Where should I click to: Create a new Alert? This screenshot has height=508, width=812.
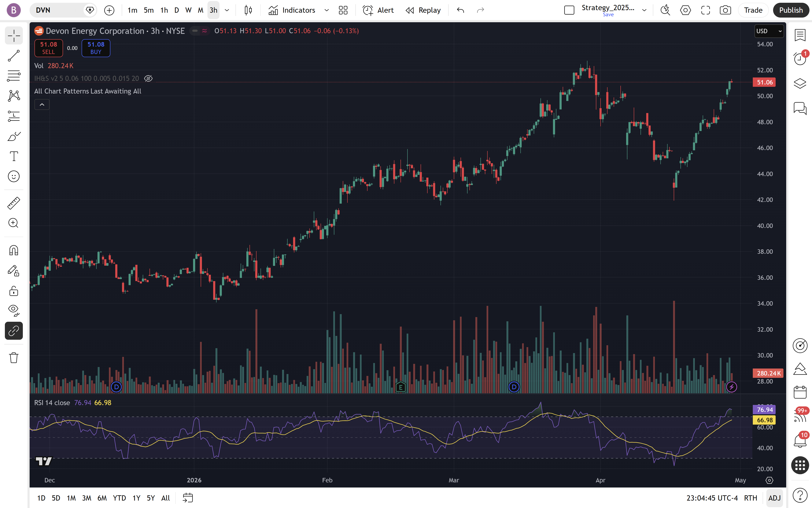coord(378,10)
